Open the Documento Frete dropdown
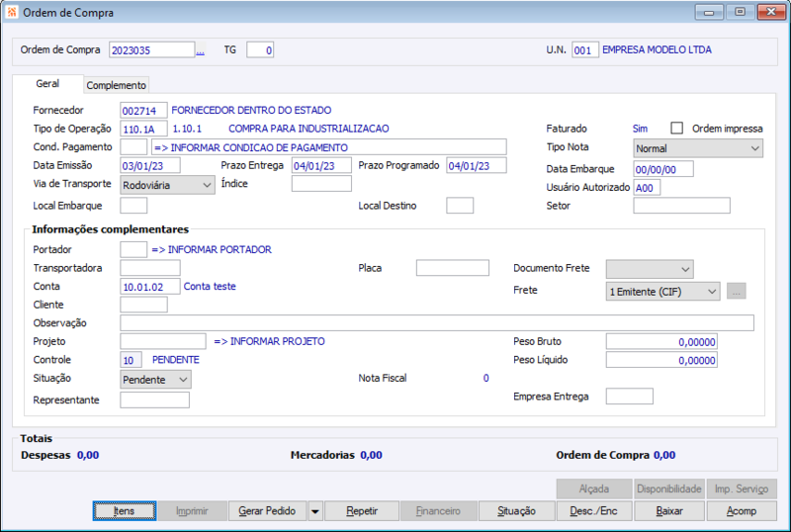Image resolution: width=791 pixels, height=532 pixels. click(x=650, y=269)
